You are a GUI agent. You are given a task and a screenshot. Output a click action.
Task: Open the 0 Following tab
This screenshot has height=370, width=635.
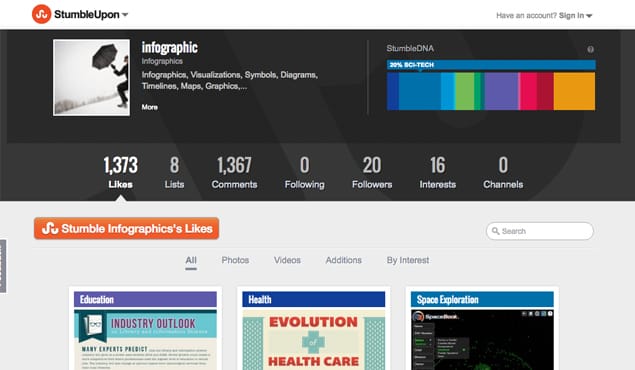click(305, 172)
